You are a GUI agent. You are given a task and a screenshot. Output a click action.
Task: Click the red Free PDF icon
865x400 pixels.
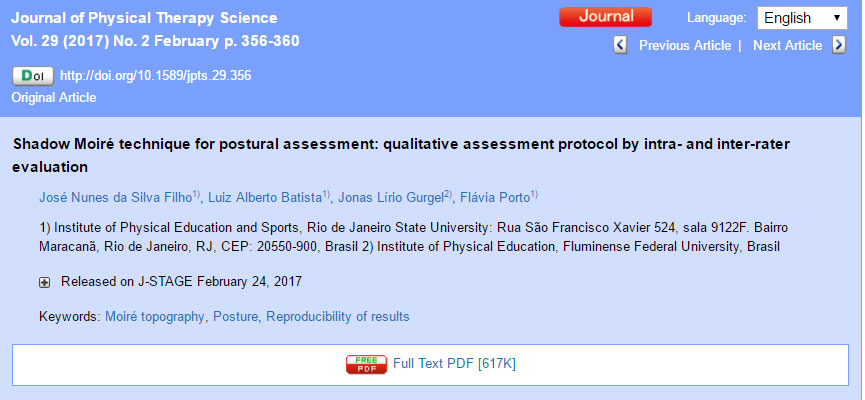366,364
